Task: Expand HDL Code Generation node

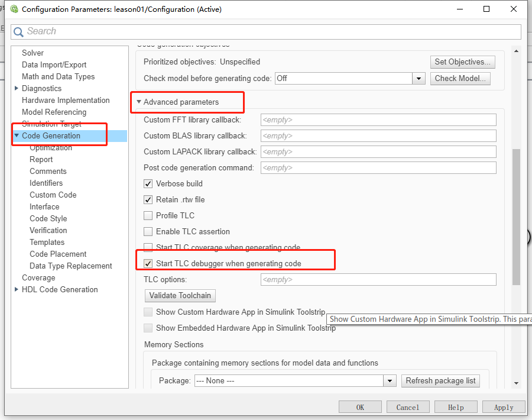Action: pyautogui.click(x=17, y=289)
